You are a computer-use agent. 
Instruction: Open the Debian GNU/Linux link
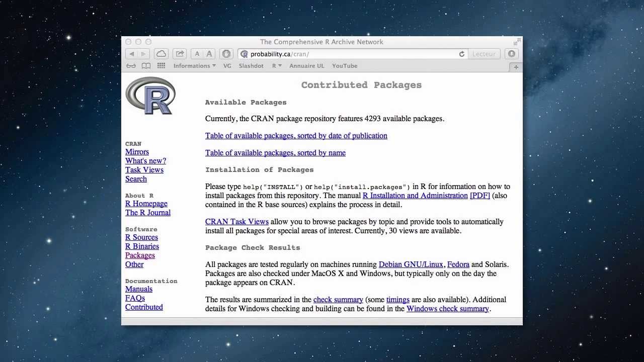pos(411,264)
